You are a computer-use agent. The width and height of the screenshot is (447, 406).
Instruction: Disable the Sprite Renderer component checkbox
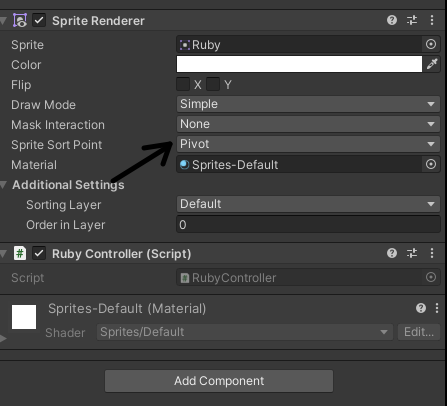39,21
